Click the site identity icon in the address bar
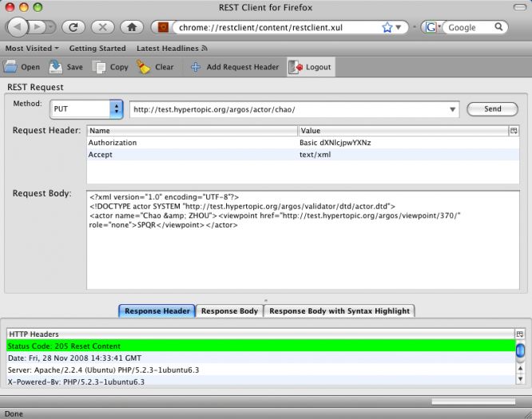The width and height of the screenshot is (532, 419). coord(163,27)
